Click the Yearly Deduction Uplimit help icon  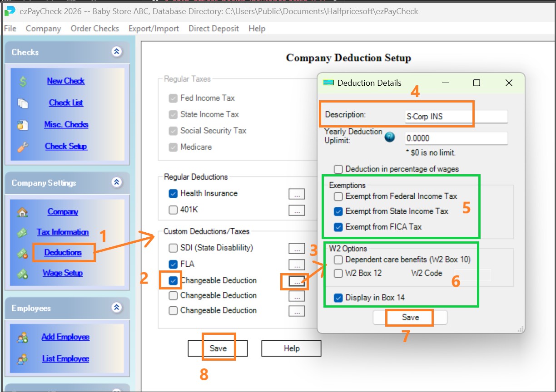tap(390, 137)
